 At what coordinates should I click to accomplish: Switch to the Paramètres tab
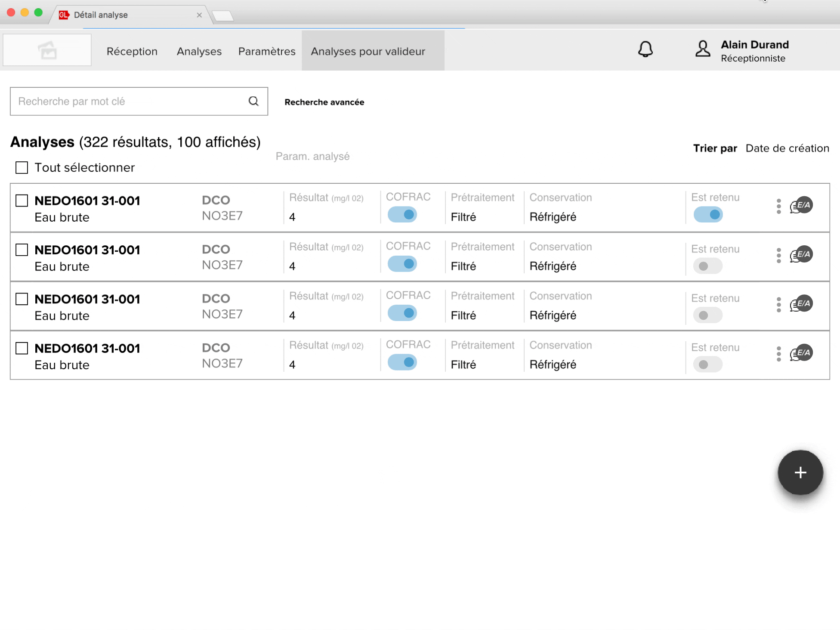pos(266,51)
